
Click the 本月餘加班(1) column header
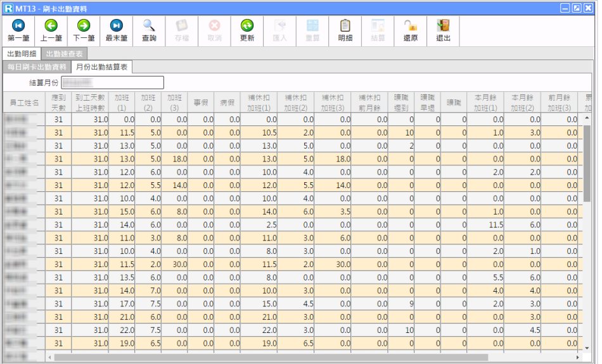click(x=485, y=103)
